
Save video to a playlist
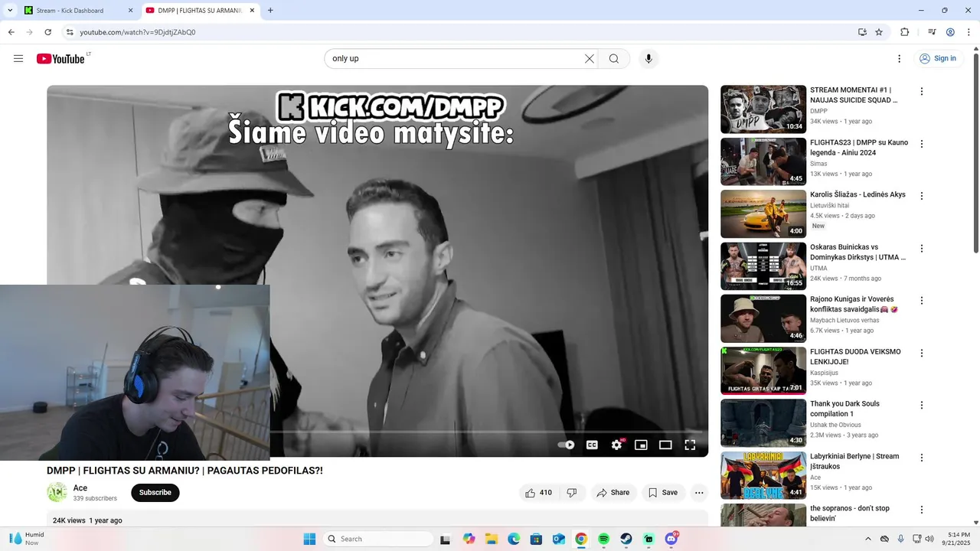click(663, 493)
